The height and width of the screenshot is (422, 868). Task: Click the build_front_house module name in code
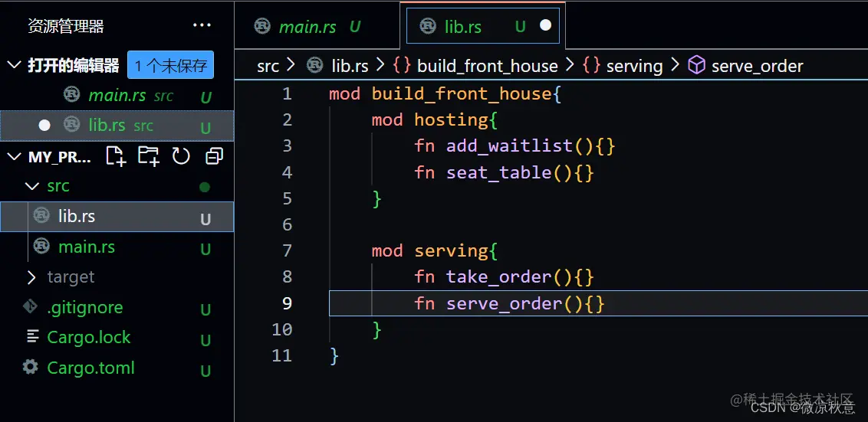pos(462,94)
